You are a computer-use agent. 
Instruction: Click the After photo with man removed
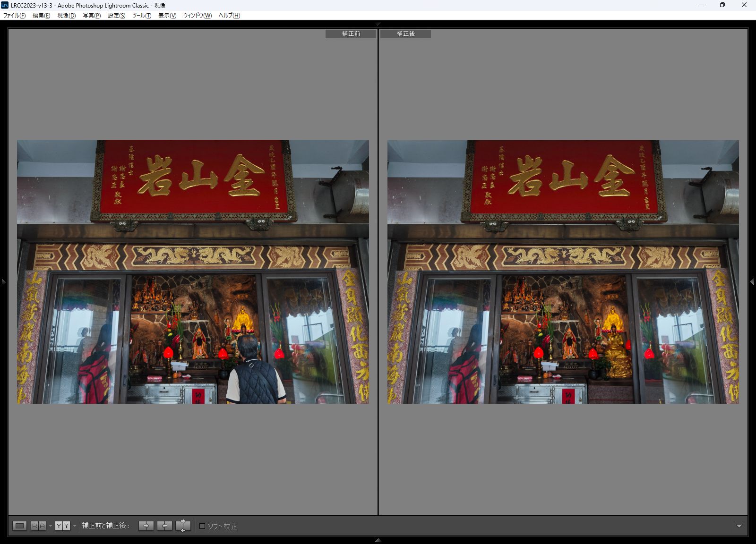click(x=563, y=272)
